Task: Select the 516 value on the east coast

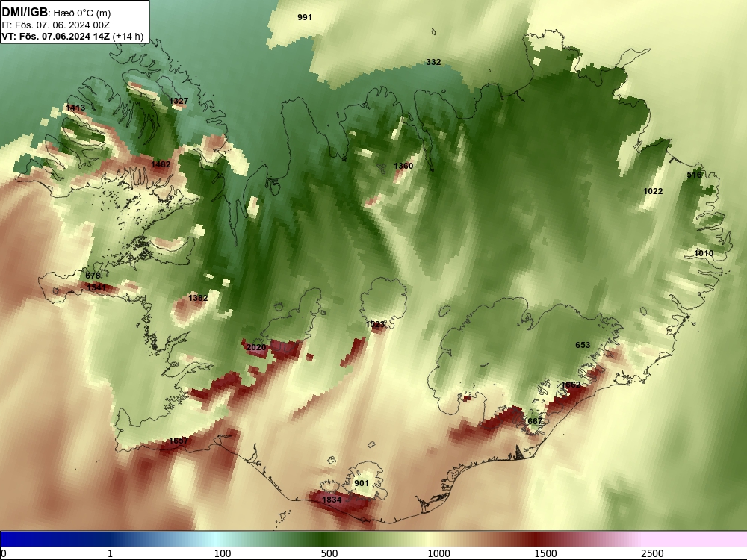Action: point(694,175)
